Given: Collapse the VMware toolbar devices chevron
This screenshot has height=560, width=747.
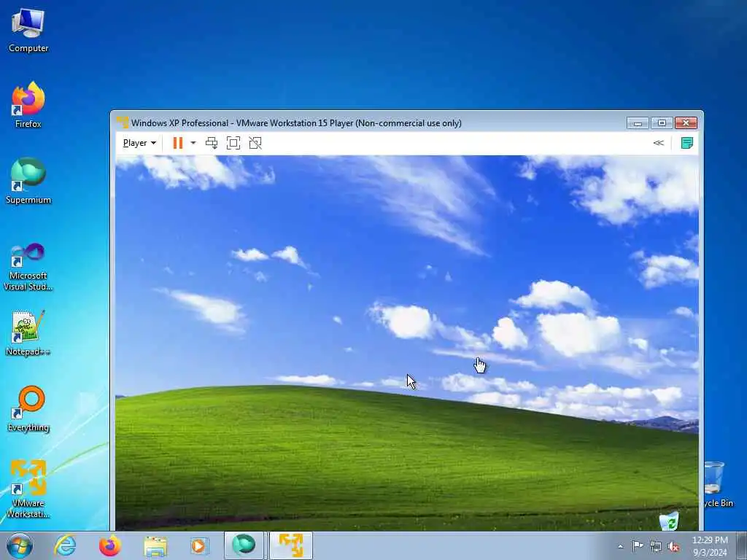Looking at the screenshot, I should click(x=659, y=143).
